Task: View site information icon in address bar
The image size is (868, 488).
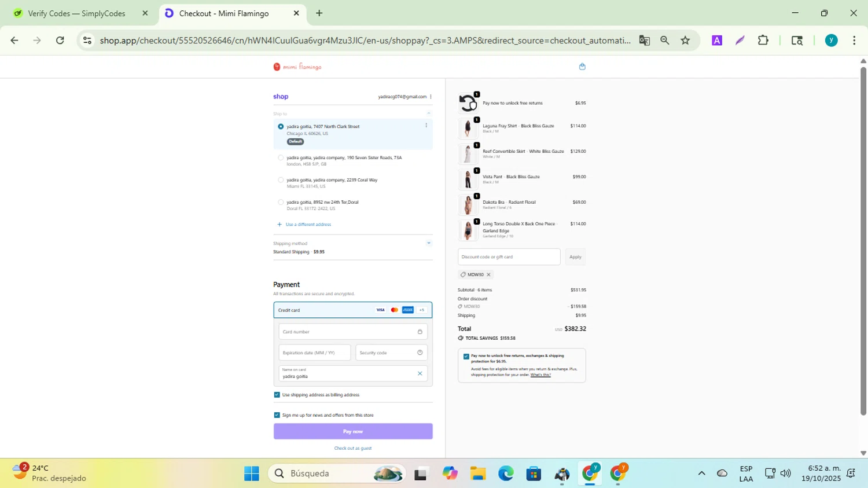Action: tap(87, 41)
